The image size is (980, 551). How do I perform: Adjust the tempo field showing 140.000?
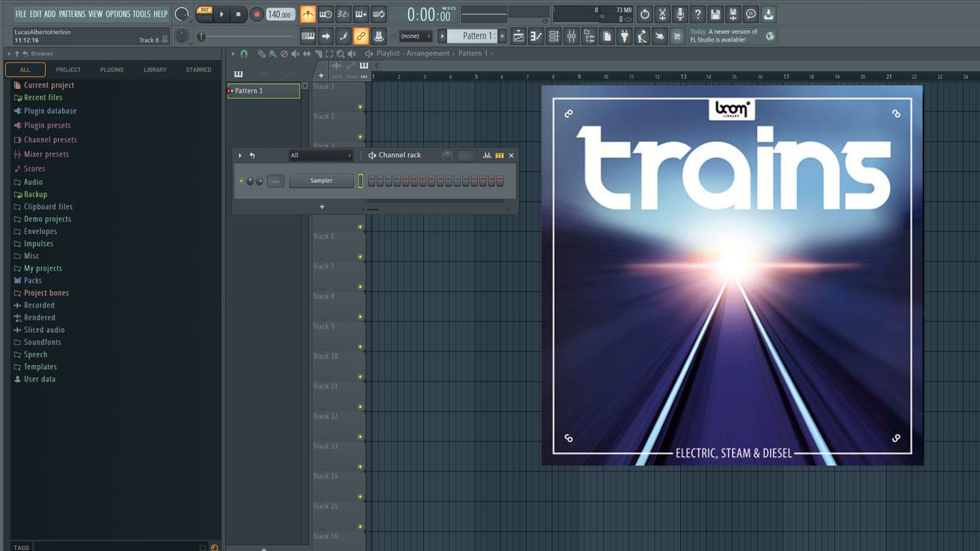click(x=281, y=14)
